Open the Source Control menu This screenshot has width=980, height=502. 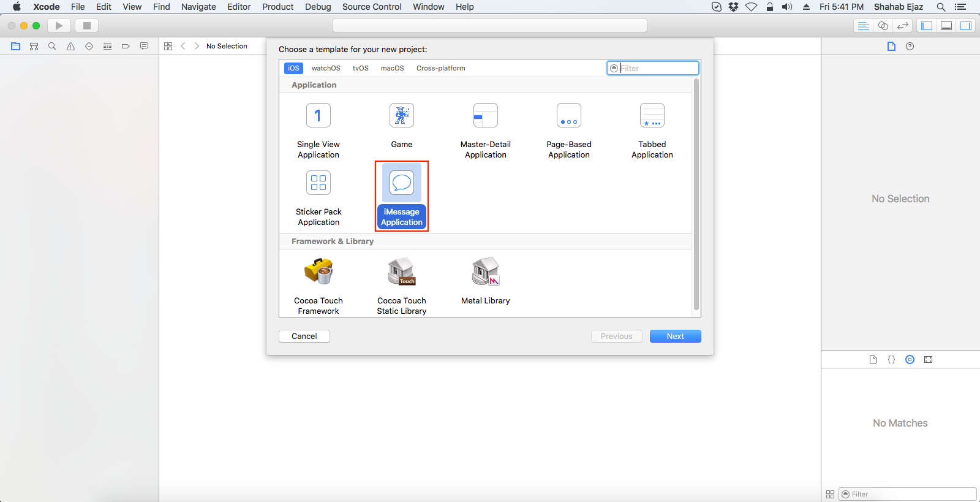[372, 7]
